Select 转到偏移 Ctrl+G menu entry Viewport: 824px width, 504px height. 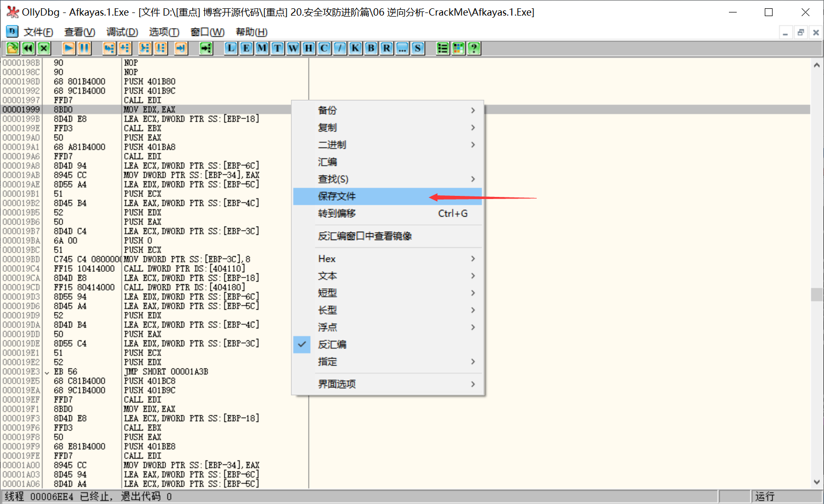click(388, 213)
